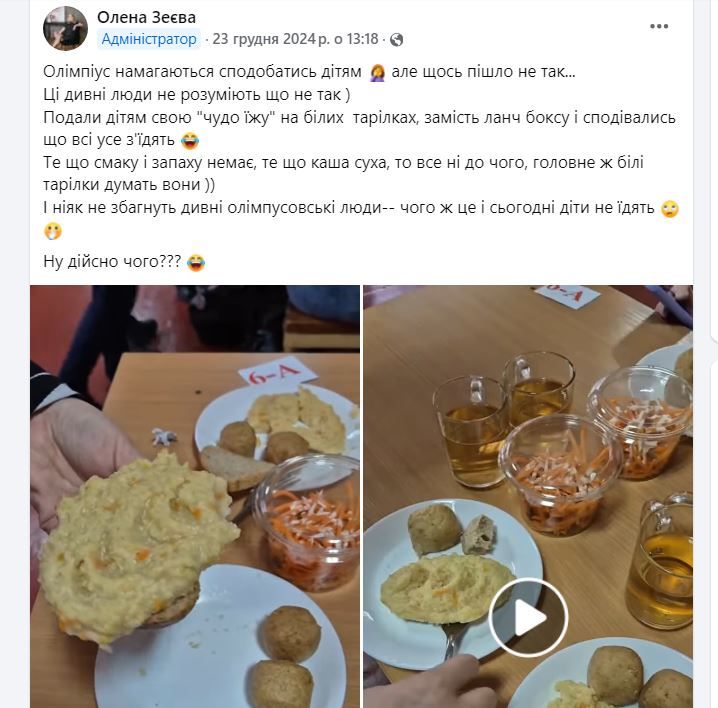Open the post options three-dot menu
The width and height of the screenshot is (718, 708).
pos(659,27)
